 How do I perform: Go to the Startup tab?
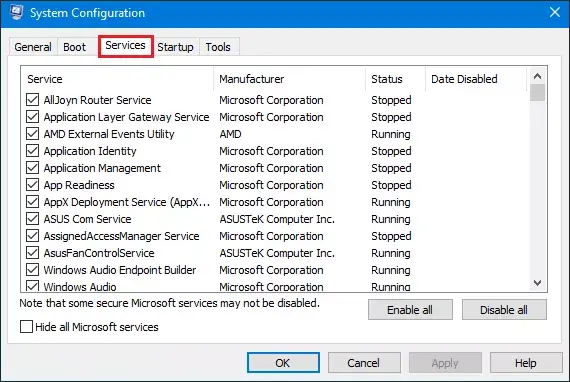click(x=175, y=47)
